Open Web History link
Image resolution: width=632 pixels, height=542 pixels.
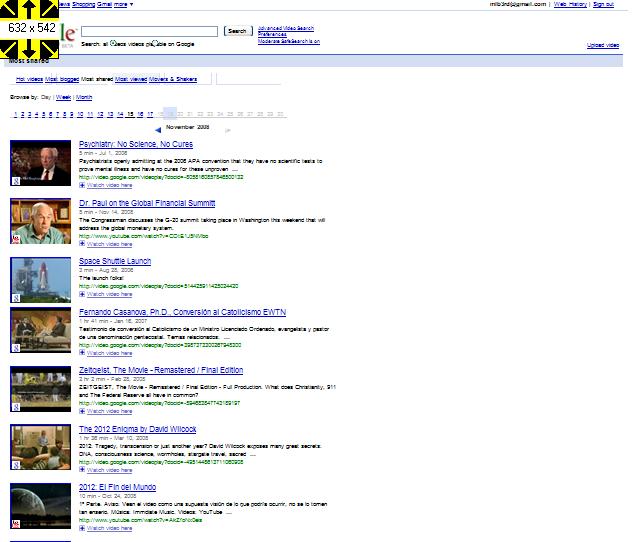[570, 4]
